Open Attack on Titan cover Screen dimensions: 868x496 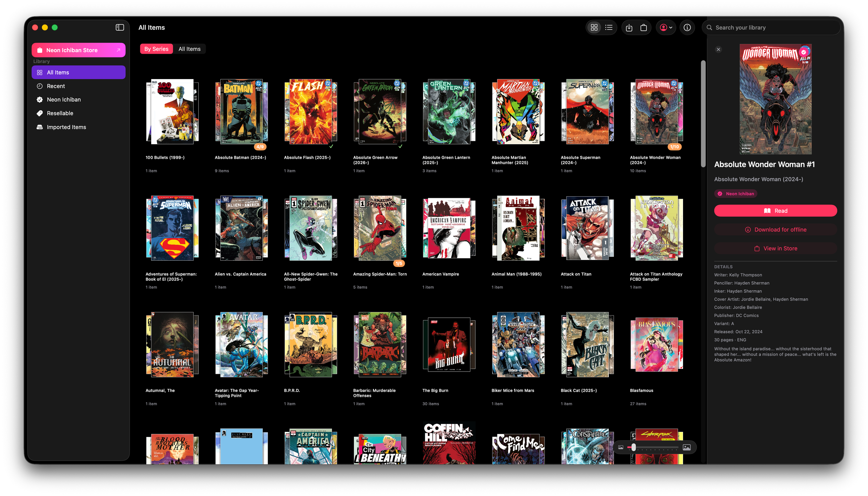click(x=587, y=228)
